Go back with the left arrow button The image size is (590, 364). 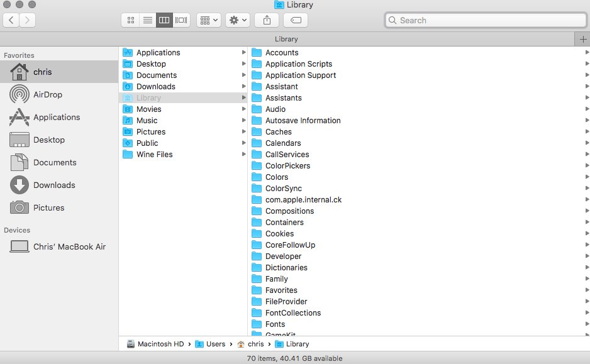(x=11, y=20)
